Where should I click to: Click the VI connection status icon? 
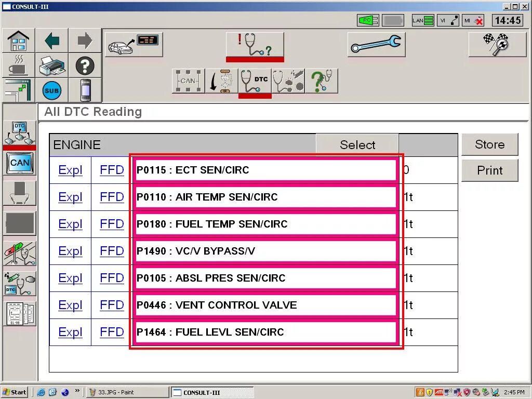point(448,20)
